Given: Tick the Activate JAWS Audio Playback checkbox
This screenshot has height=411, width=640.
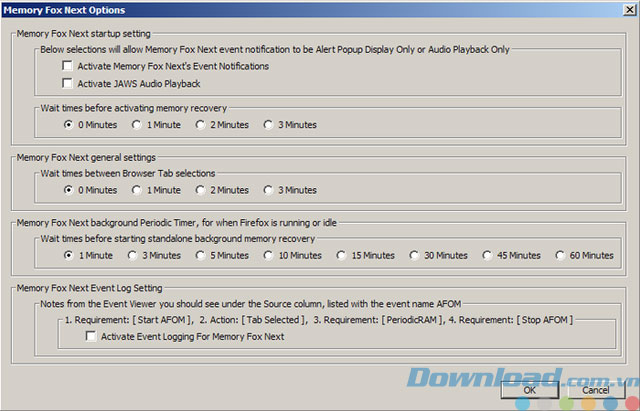Looking at the screenshot, I should [67, 83].
